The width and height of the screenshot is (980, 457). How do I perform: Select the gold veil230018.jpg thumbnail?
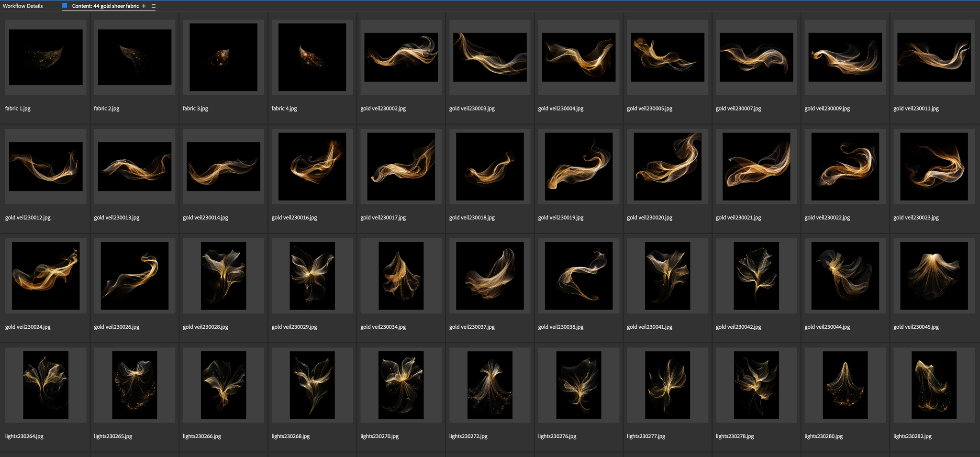490,167
